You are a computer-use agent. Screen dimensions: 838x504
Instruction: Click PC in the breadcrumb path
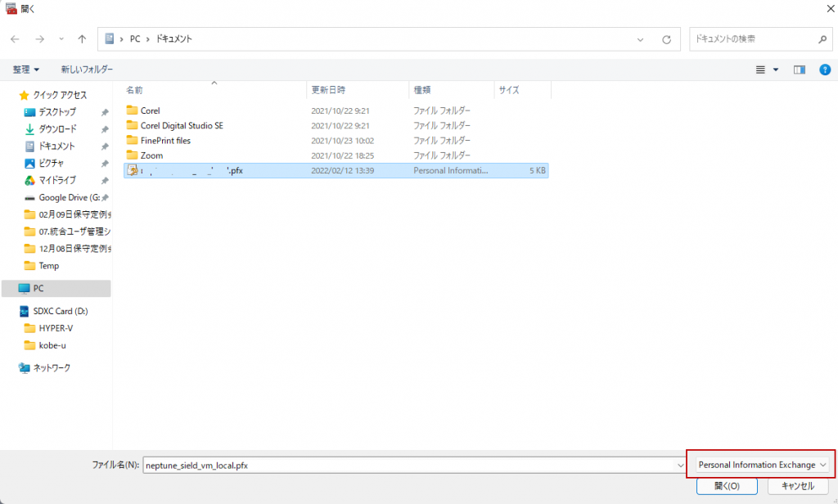tap(134, 38)
